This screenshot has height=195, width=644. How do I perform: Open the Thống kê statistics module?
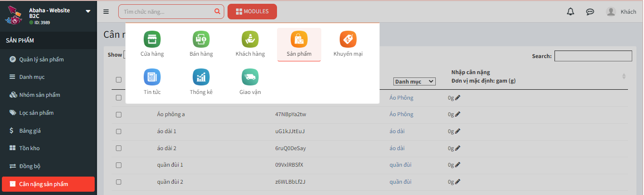pos(201,82)
